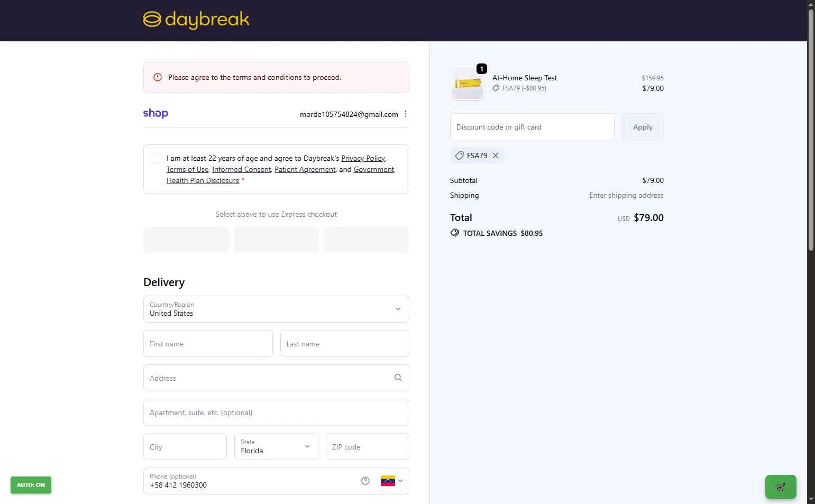This screenshot has width=815, height=504.
Task: Click the At-Home Sleep Test product name
Action: click(525, 78)
